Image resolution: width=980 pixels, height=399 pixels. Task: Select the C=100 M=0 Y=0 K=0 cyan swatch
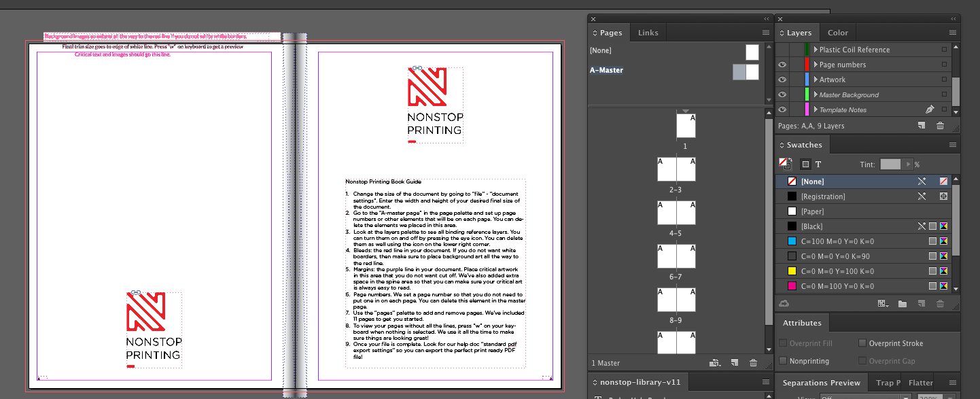pos(863,241)
